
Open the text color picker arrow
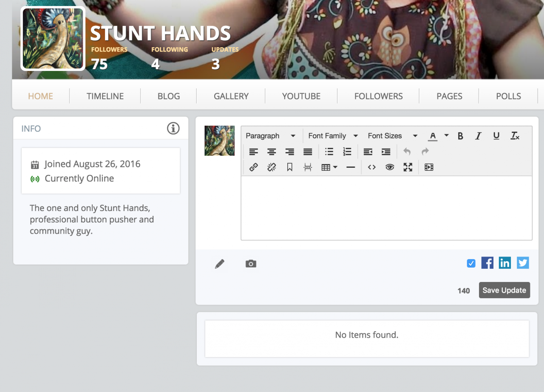pyautogui.click(x=446, y=136)
